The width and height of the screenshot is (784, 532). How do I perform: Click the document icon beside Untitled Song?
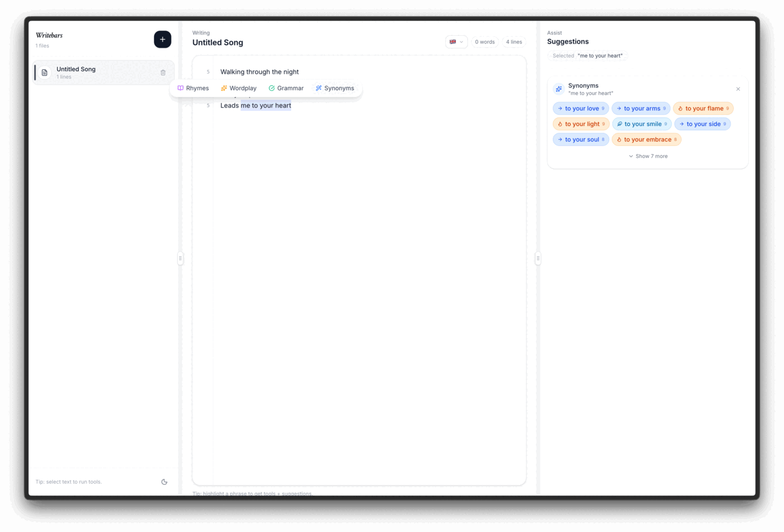[x=44, y=72]
